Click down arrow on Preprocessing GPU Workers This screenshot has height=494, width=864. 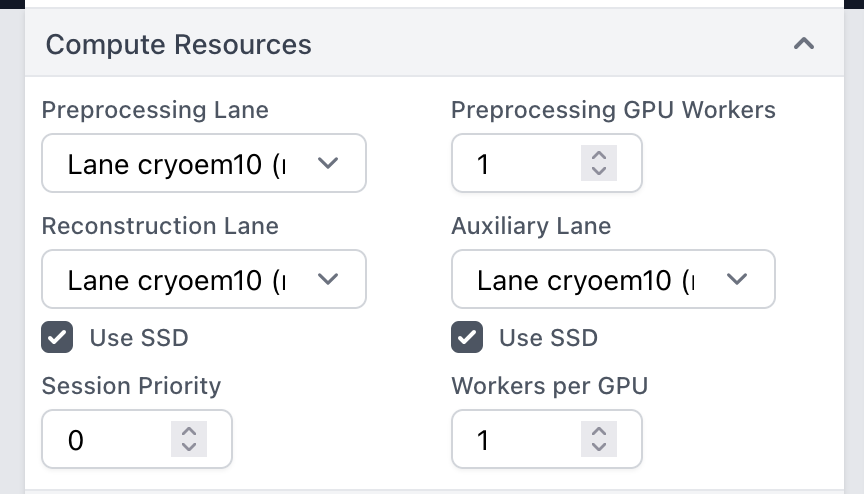pos(598,172)
